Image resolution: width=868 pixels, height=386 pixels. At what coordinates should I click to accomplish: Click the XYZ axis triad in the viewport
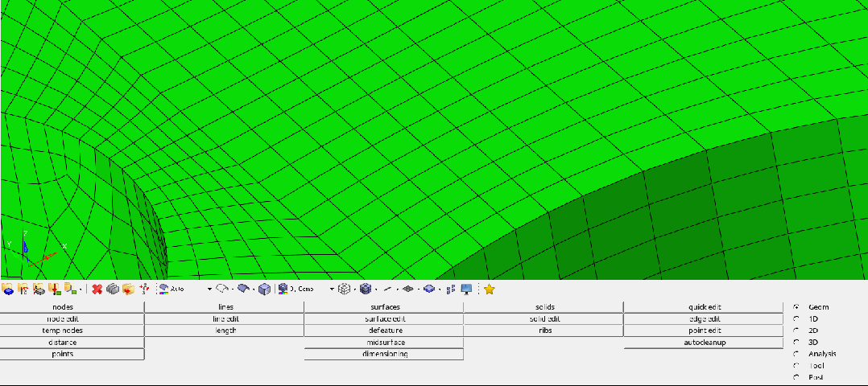[36, 248]
